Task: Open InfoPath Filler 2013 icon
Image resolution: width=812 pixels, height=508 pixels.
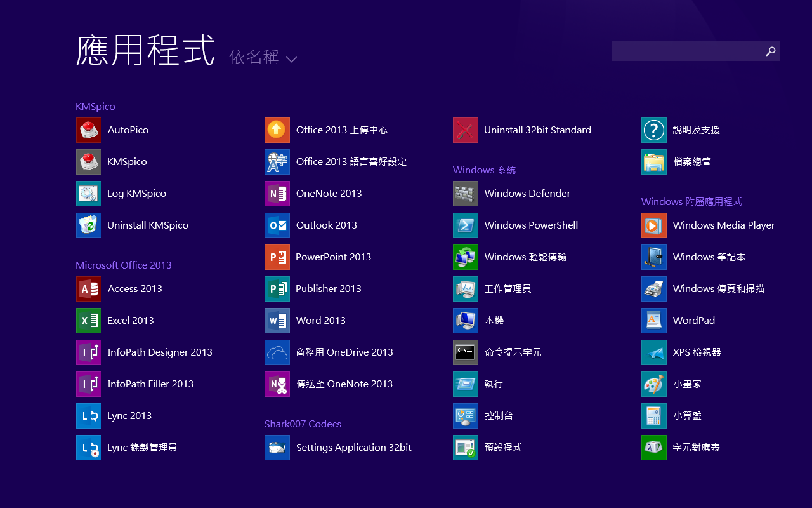Action: point(89,384)
